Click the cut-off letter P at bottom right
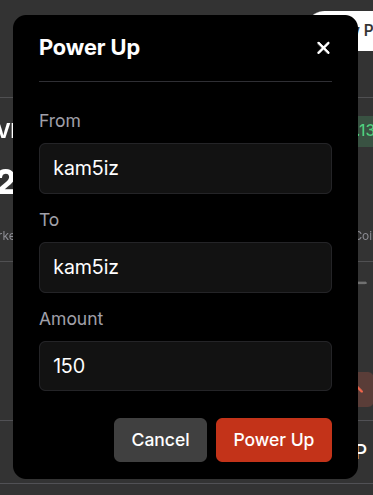Image resolution: width=373 pixels, height=495 pixels. coord(362,450)
